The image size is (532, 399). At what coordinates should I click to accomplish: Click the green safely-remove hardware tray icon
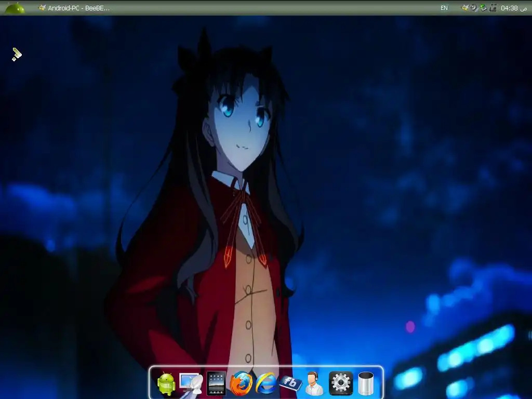click(x=484, y=7)
